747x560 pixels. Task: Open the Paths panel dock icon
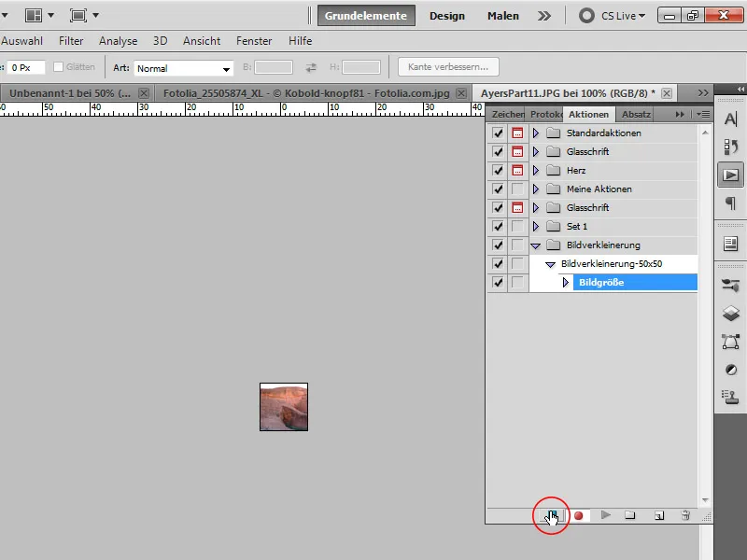(x=730, y=342)
